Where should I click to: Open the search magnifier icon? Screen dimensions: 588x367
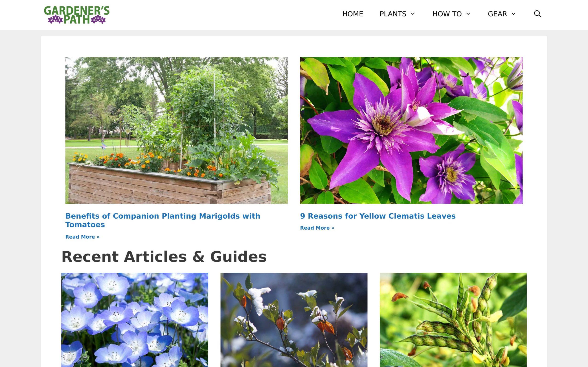(537, 14)
